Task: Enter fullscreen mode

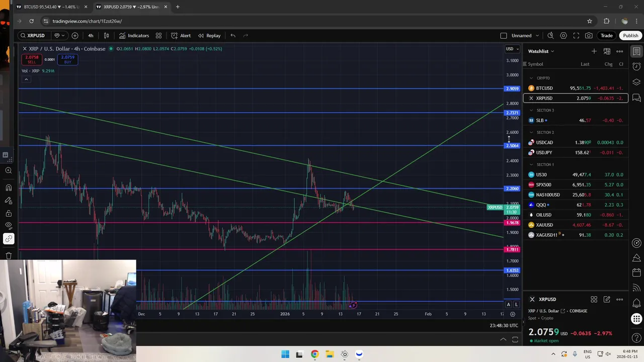Action: [x=576, y=36]
